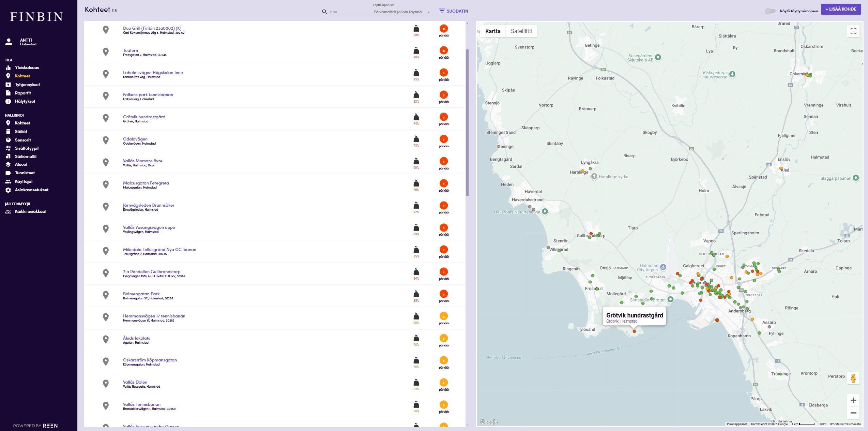Click the Hälytykset alert icon in the sidebar
This screenshot has height=431, width=868.
click(x=8, y=101)
